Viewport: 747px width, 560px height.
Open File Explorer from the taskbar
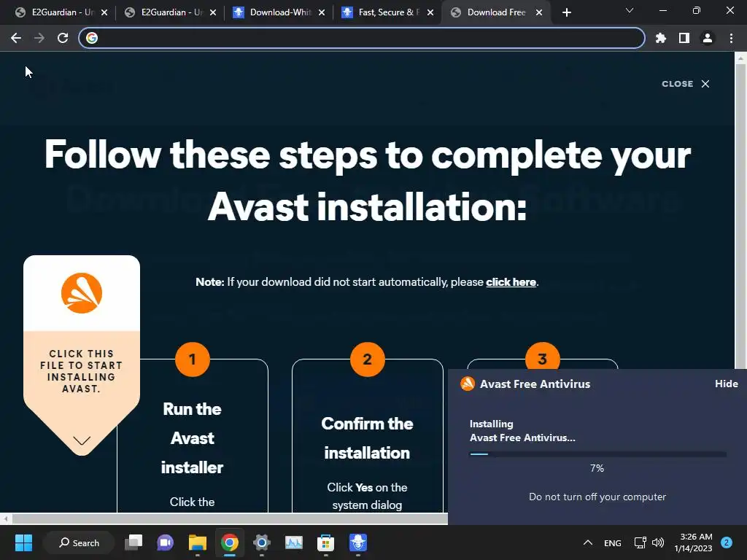(x=197, y=542)
